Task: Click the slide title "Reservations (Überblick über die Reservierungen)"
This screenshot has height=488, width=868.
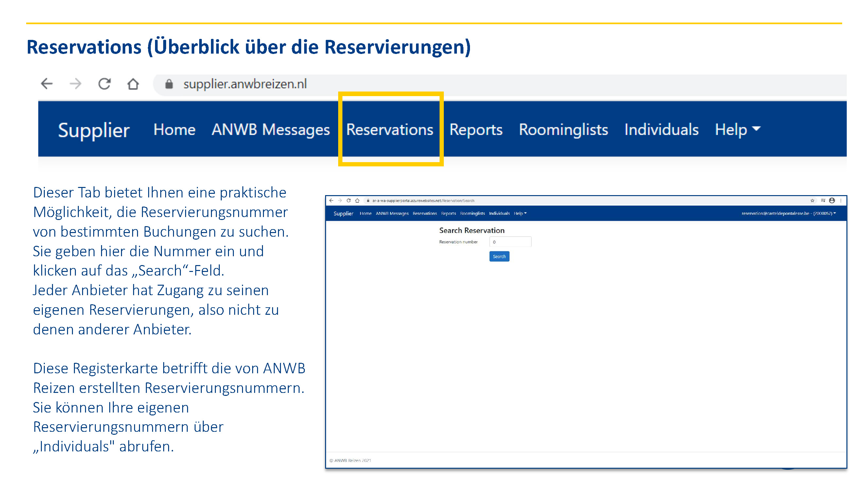Action: tap(249, 47)
